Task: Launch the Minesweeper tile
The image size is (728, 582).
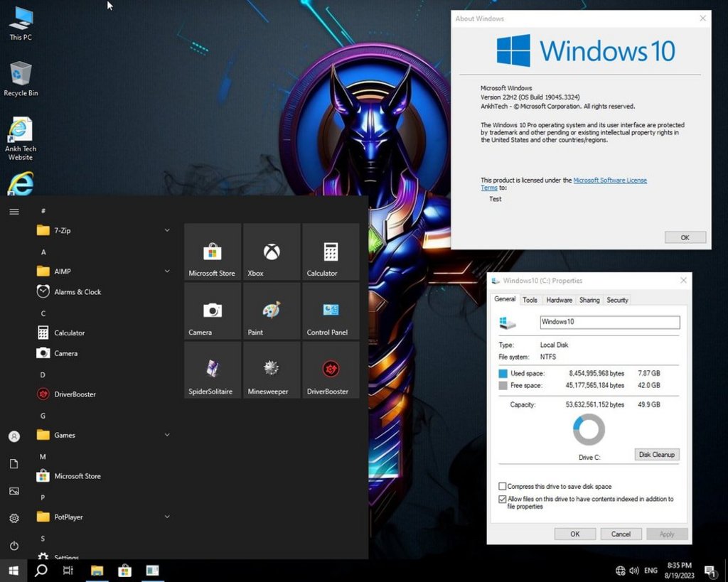Action: (x=271, y=370)
